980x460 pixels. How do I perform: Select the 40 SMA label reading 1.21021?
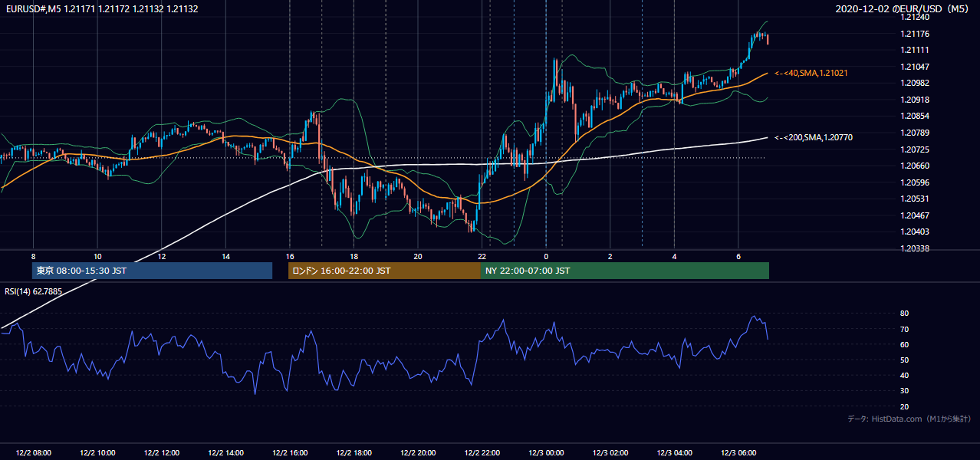[x=811, y=73]
